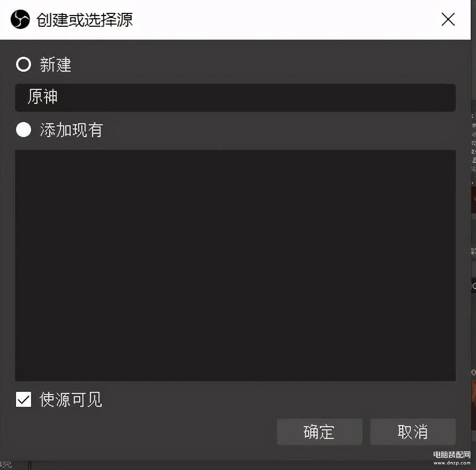Confirm with the 确定 button

319,431
